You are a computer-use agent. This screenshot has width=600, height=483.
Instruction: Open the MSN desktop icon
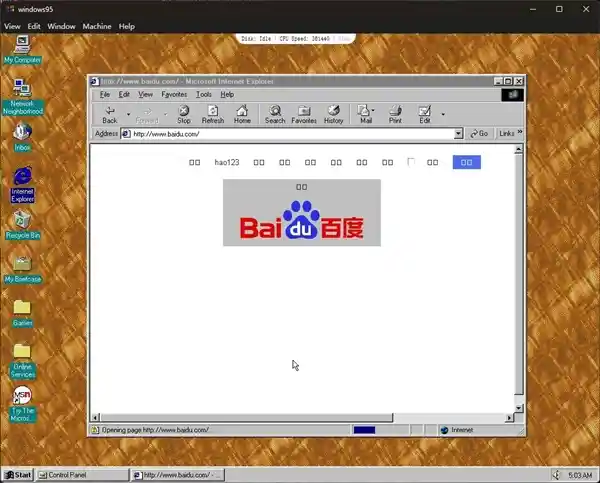coord(23,404)
